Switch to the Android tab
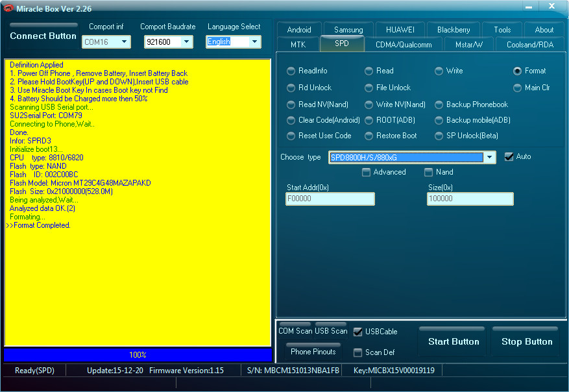The height and width of the screenshot is (392, 569). (x=299, y=30)
